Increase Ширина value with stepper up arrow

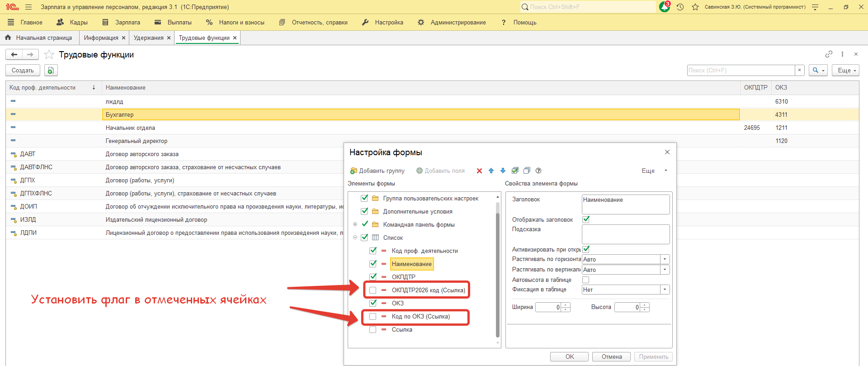pyautogui.click(x=566, y=305)
